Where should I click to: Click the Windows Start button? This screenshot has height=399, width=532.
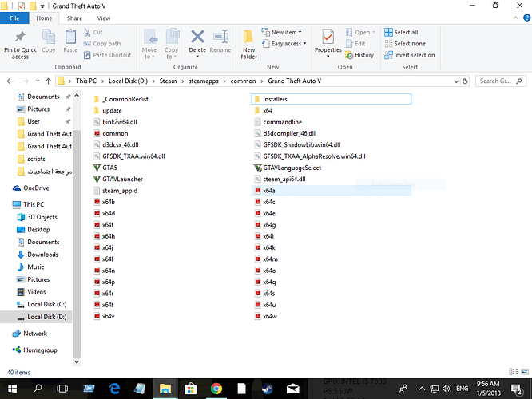12,389
